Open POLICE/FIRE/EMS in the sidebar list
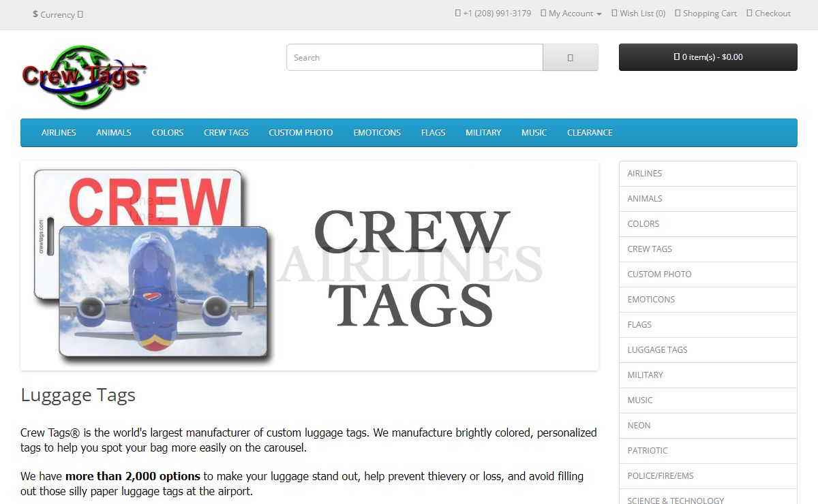818x504 pixels. [x=708, y=476]
